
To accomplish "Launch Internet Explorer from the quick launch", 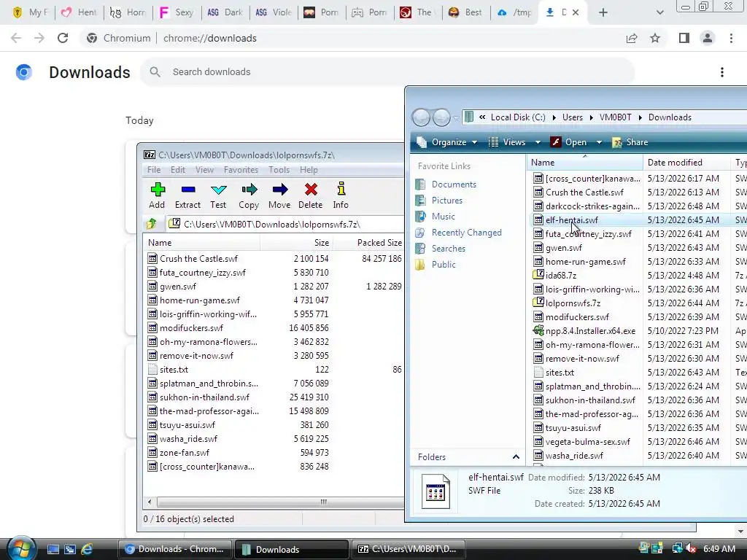I will coord(87,549).
